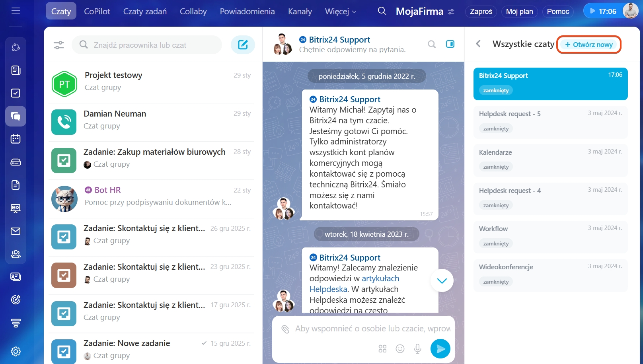Click the Pomoc button
The image size is (643, 364).
pos(558,11)
